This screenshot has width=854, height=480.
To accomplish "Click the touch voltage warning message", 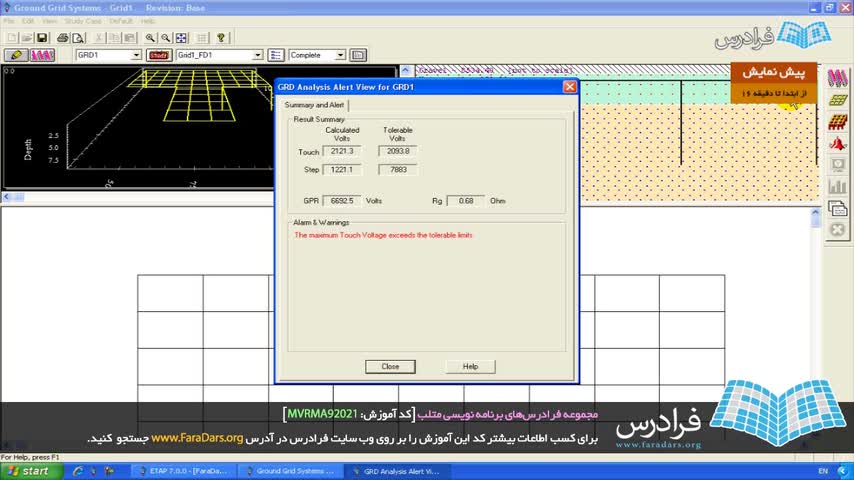I will [383, 235].
